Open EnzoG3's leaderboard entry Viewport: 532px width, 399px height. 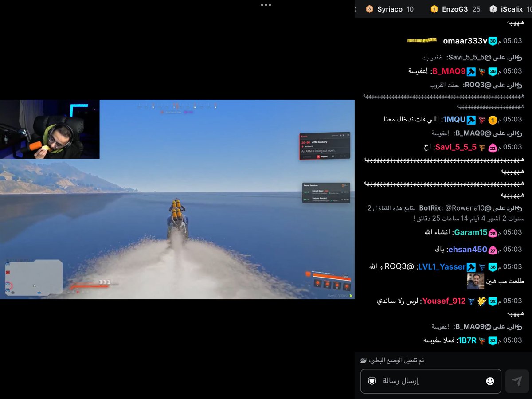(x=455, y=9)
